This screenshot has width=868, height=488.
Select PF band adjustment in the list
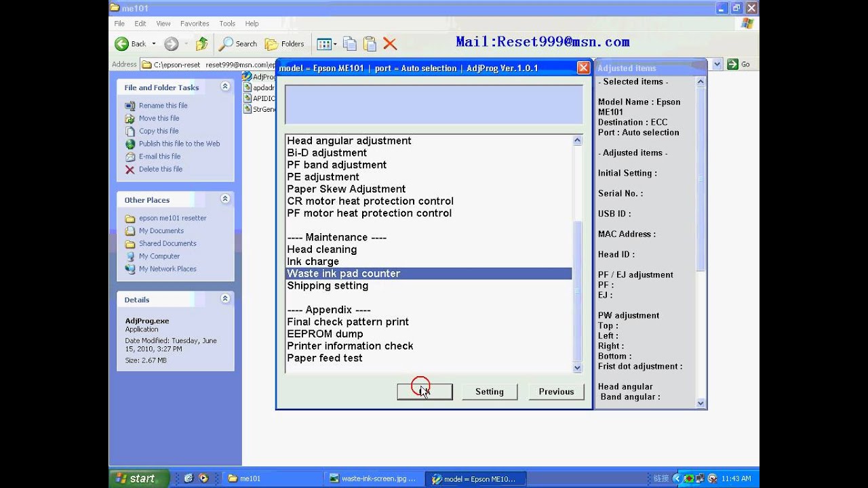tap(429, 165)
